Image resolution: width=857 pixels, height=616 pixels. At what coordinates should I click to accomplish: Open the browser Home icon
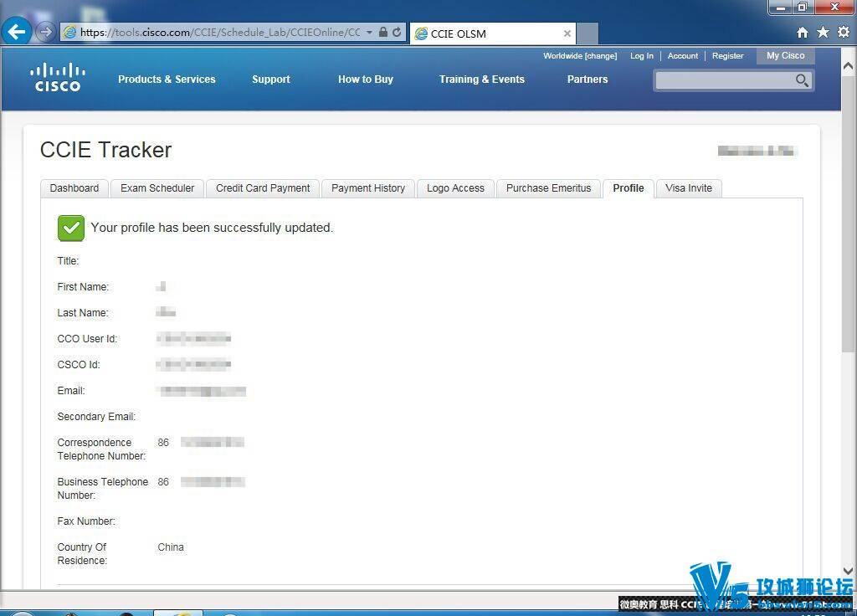(803, 33)
